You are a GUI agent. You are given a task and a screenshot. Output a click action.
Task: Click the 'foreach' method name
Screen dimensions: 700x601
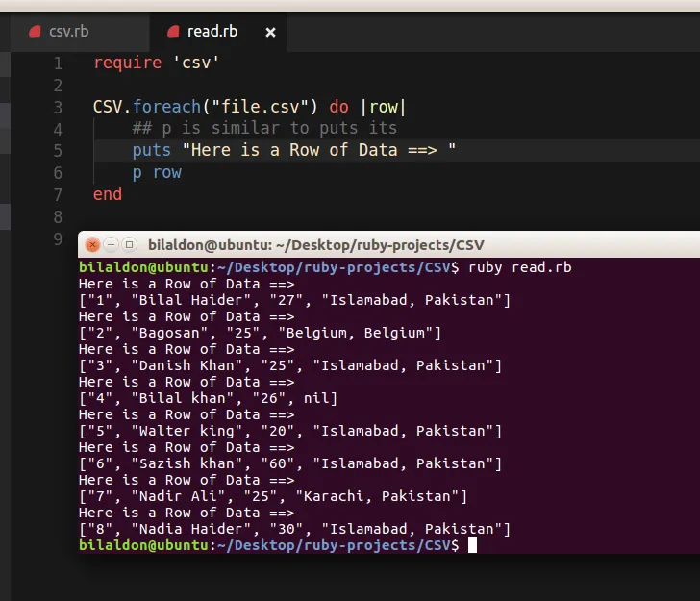[166, 107]
